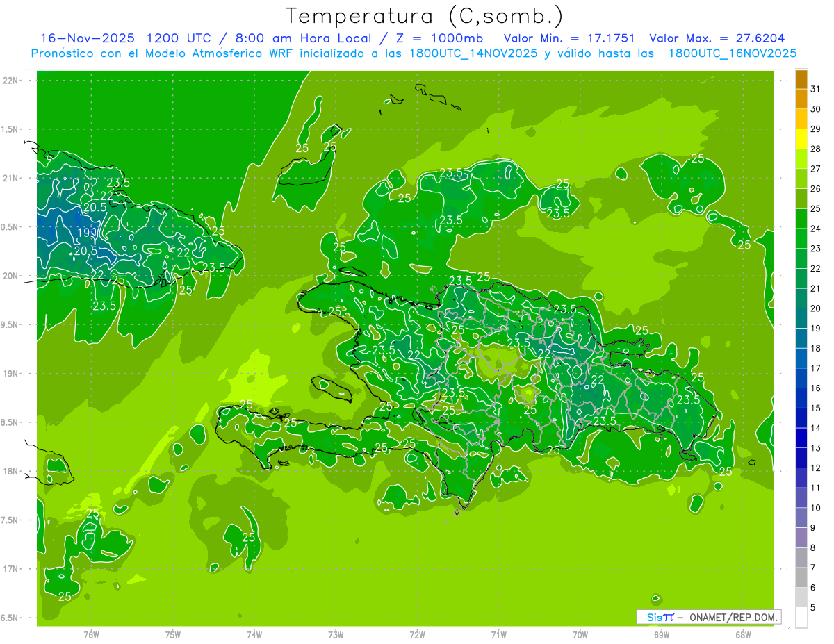Click the 75W longitude axis label
Viewport: 834px width, 644px height.
click(173, 634)
